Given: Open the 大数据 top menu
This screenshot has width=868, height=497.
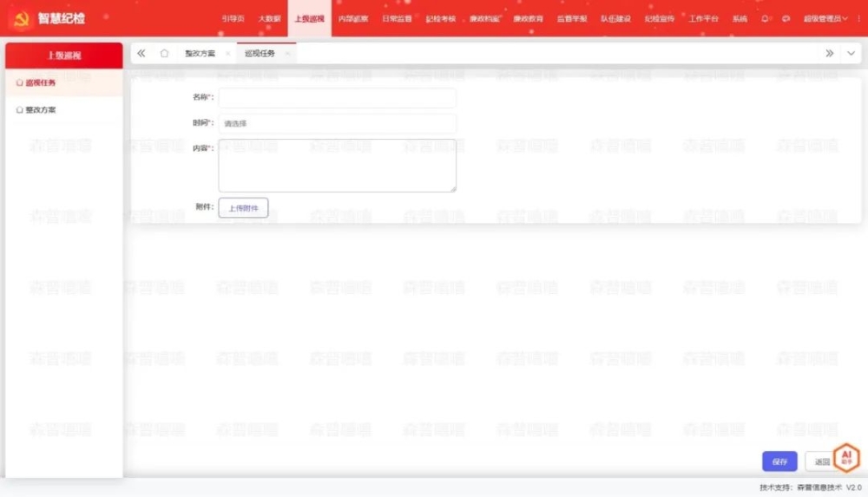Looking at the screenshot, I should [269, 18].
